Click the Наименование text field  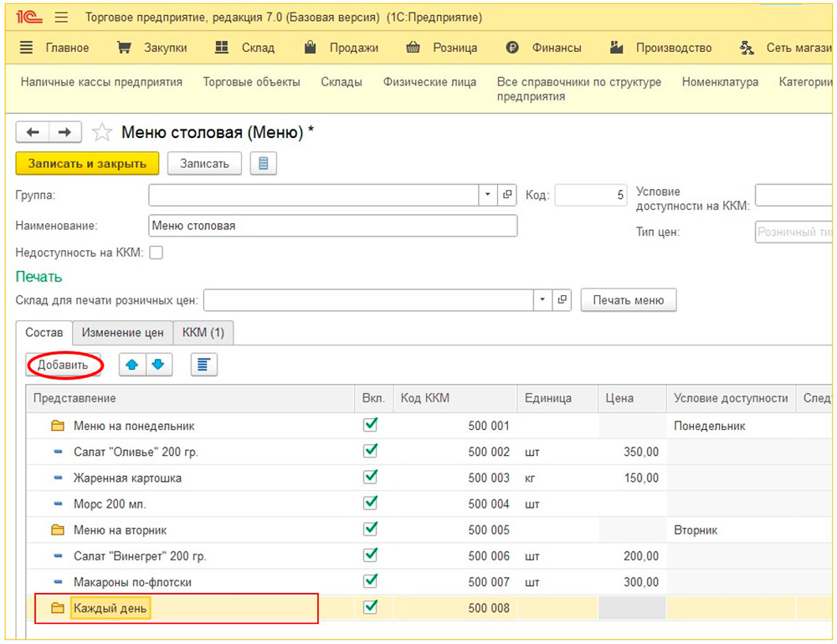tap(332, 226)
